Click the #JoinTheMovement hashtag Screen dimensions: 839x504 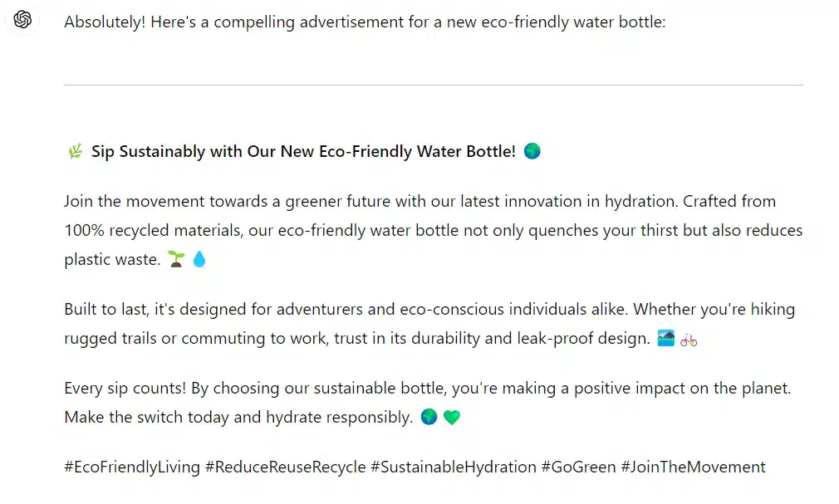pyautogui.click(x=693, y=467)
